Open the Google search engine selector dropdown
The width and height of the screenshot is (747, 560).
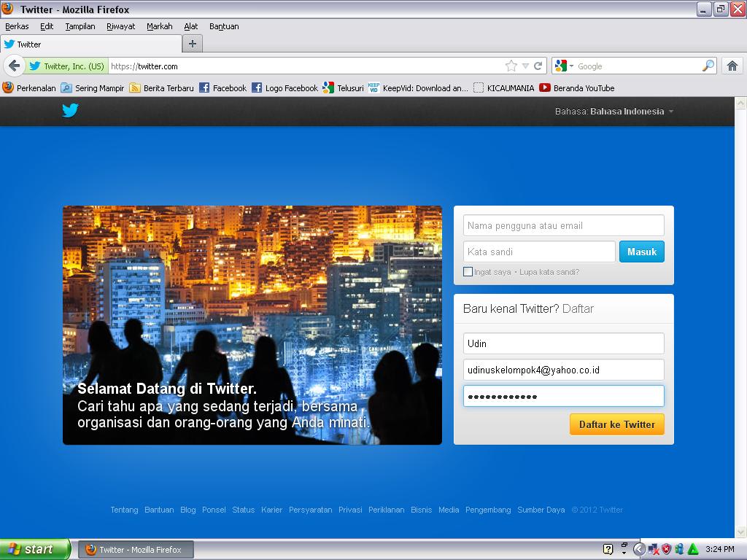(565, 66)
